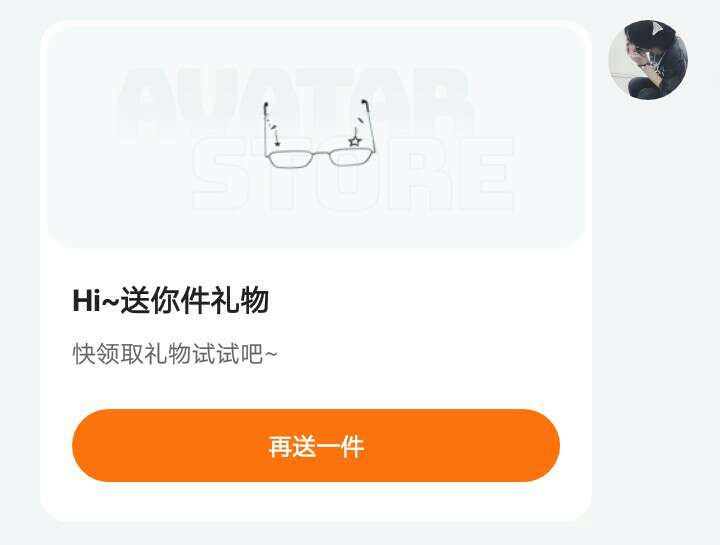Click the 快领取礼物试试吧~ subtitle

point(175,354)
